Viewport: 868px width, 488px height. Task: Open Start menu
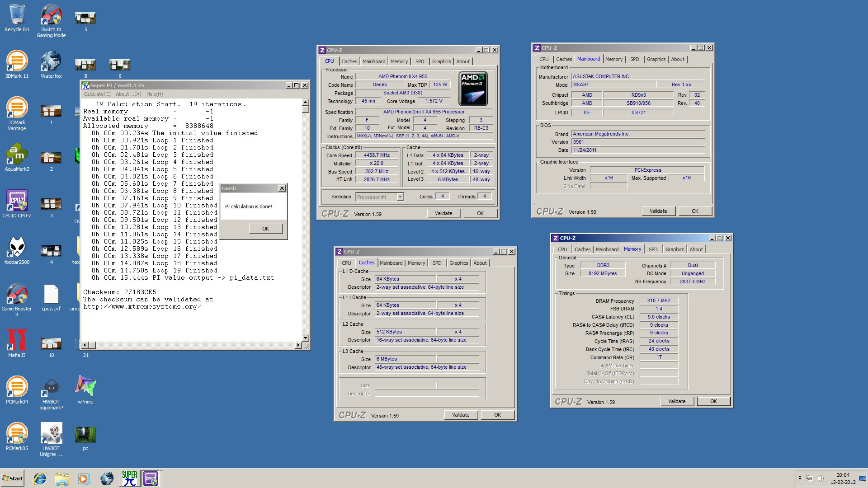12,479
